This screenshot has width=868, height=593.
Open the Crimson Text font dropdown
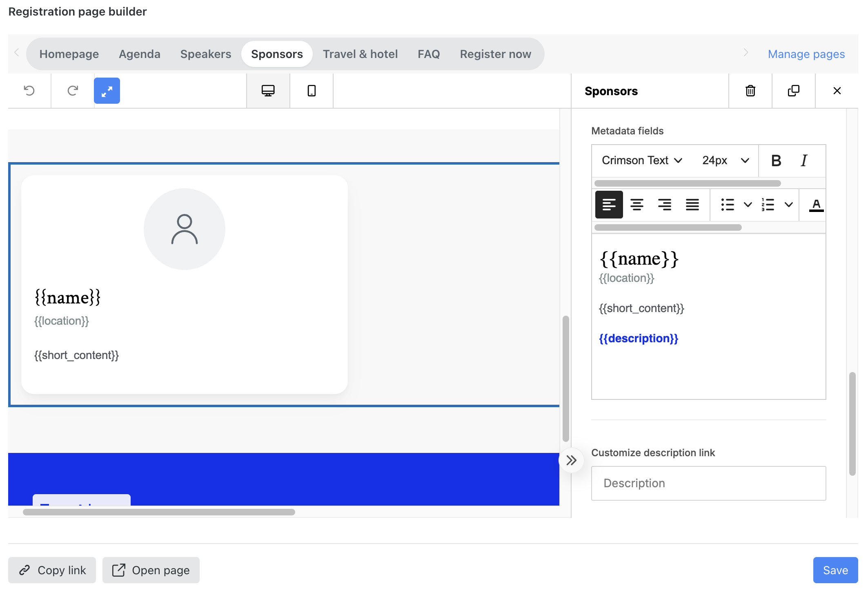642,161
